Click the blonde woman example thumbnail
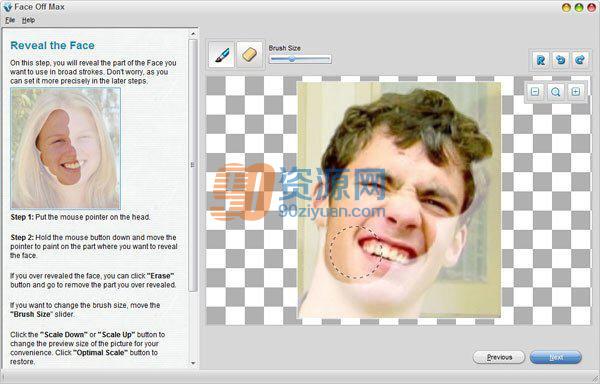The width and height of the screenshot is (600, 384). [65, 148]
